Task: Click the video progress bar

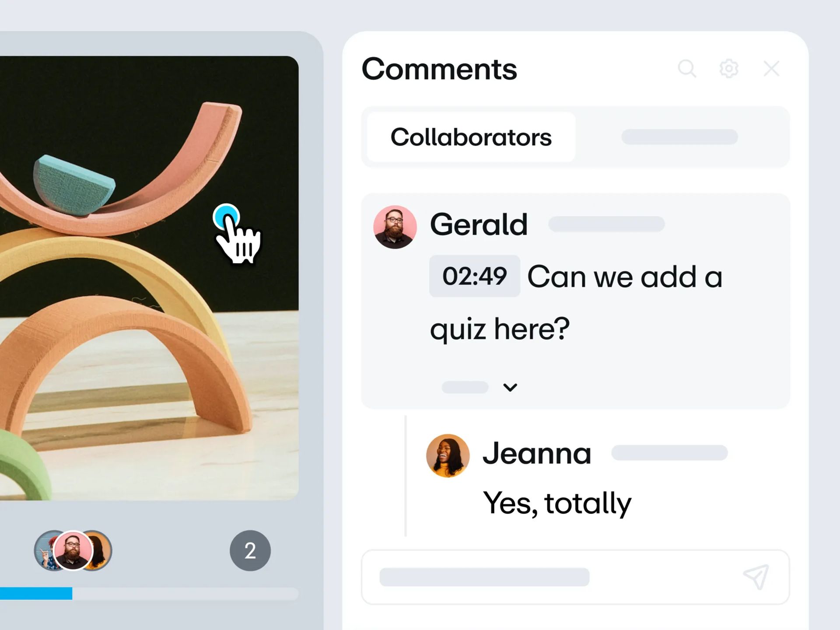Action: coord(149,594)
